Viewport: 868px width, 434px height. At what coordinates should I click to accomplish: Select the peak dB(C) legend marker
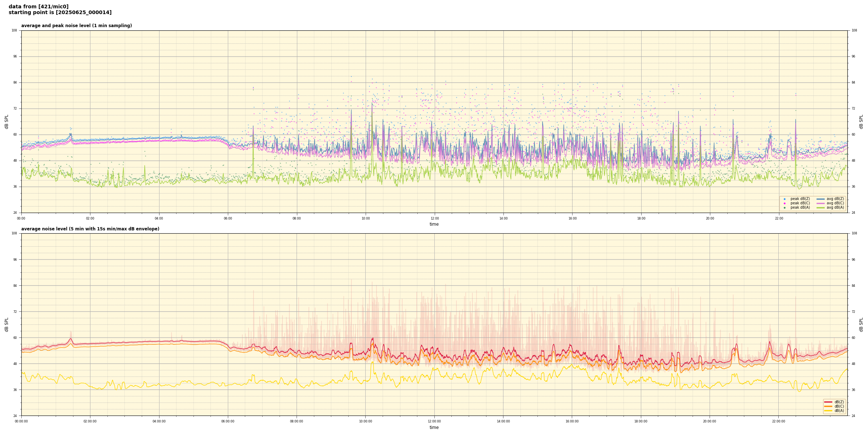[x=784, y=203]
